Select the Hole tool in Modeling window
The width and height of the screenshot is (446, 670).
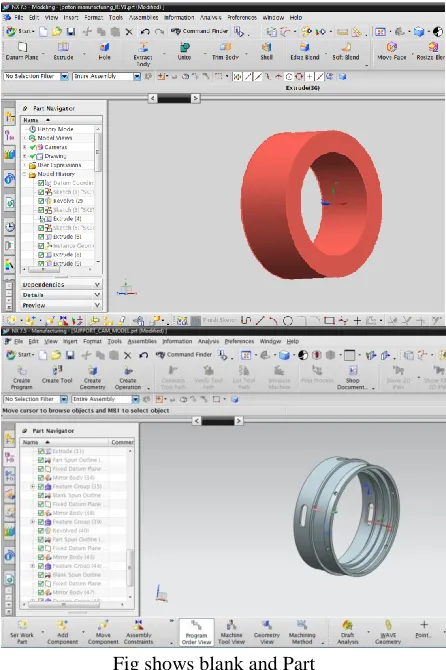104,51
